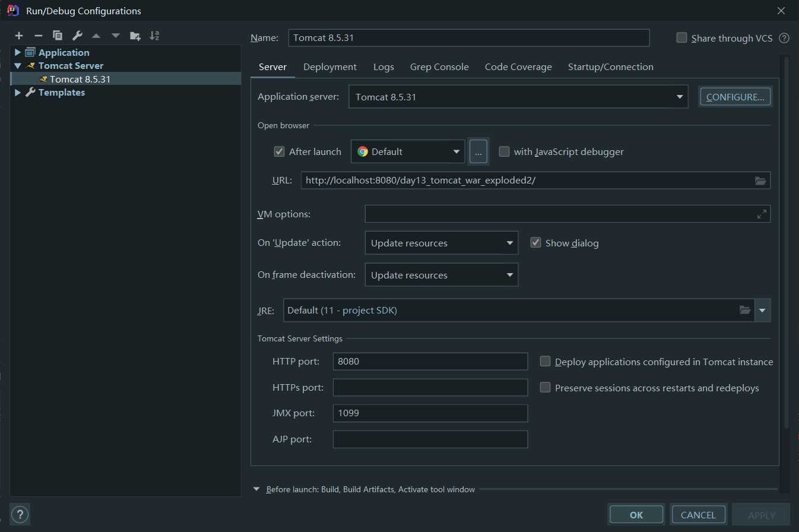
Task: Open the On frame deactivation dropdown
Action: tap(441, 275)
